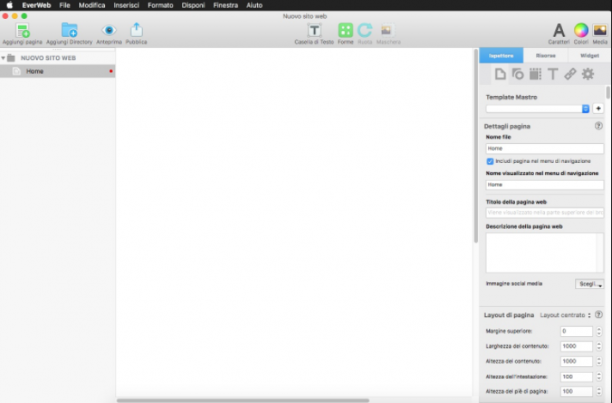The image size is (612, 403).
Task: Open the Disponi menu
Action: (x=193, y=5)
